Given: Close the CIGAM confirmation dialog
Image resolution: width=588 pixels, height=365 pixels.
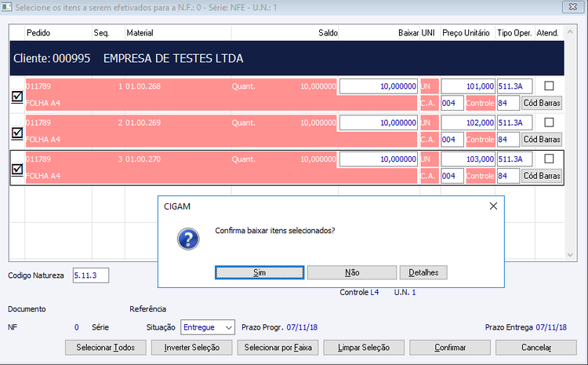Looking at the screenshot, I should coord(493,206).
